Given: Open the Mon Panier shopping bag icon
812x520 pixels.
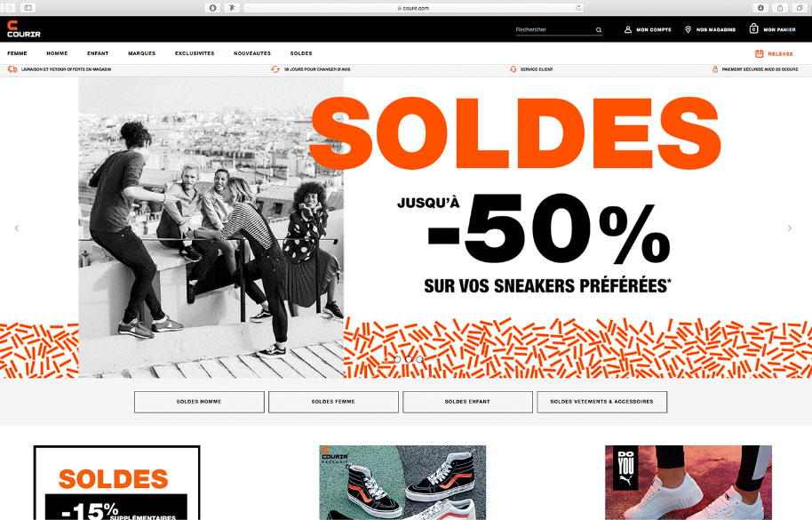Looking at the screenshot, I should [754, 28].
